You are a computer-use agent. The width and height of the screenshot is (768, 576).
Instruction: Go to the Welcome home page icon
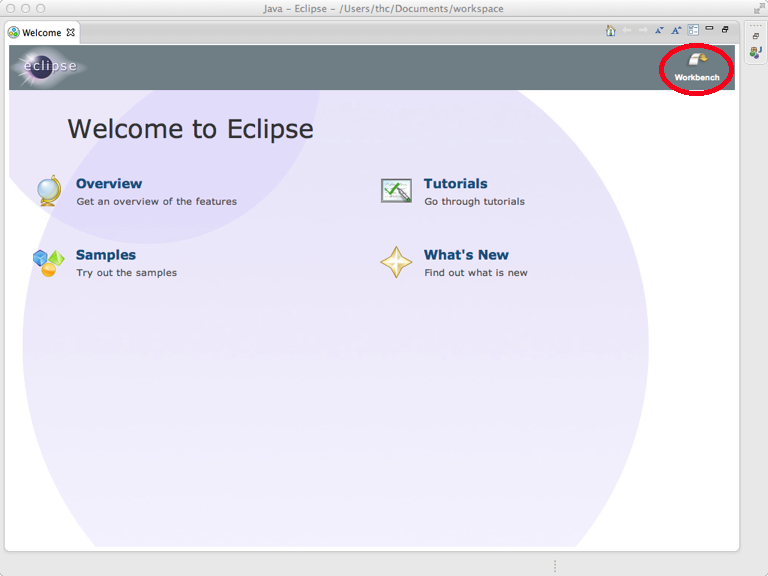click(x=610, y=30)
